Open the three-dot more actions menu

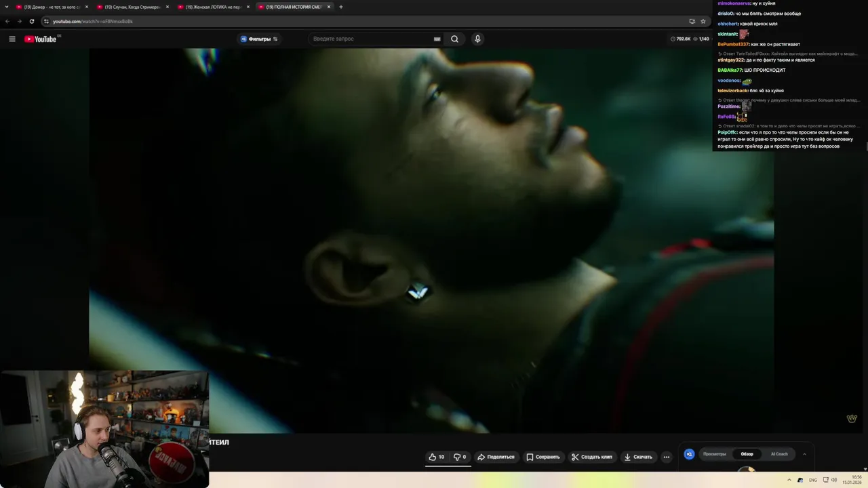point(667,457)
